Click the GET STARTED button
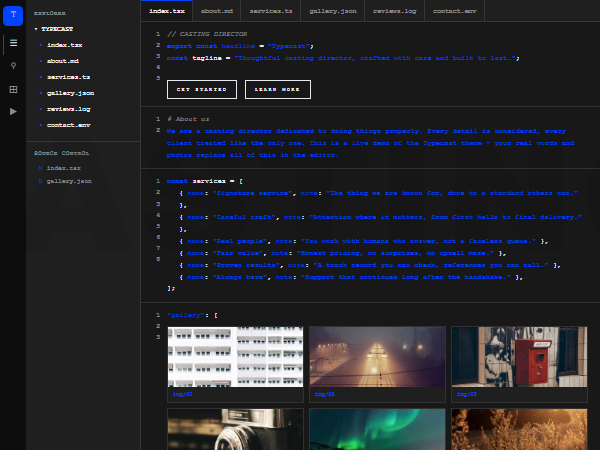 [202, 90]
